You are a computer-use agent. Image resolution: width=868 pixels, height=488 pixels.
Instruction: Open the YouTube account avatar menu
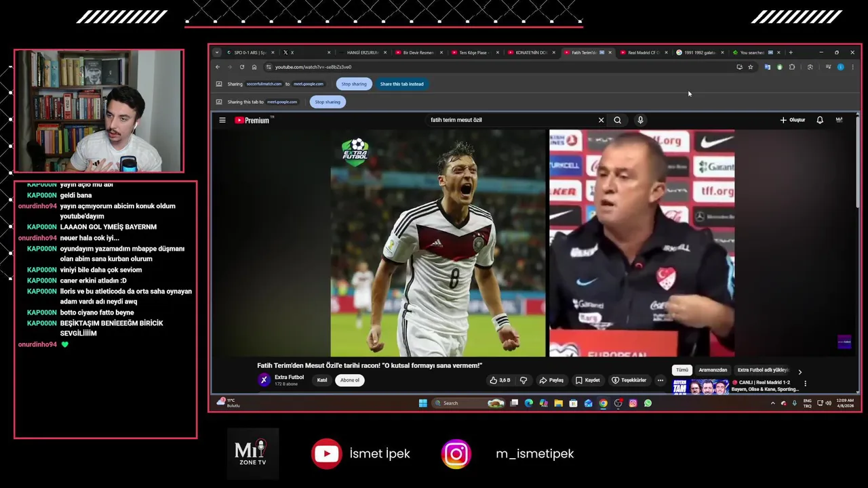[x=839, y=120]
